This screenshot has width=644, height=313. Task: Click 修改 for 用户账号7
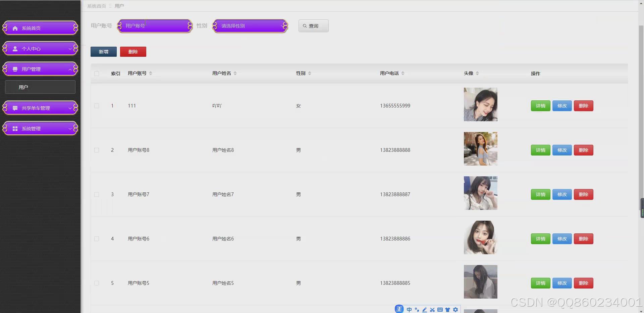[562, 194]
